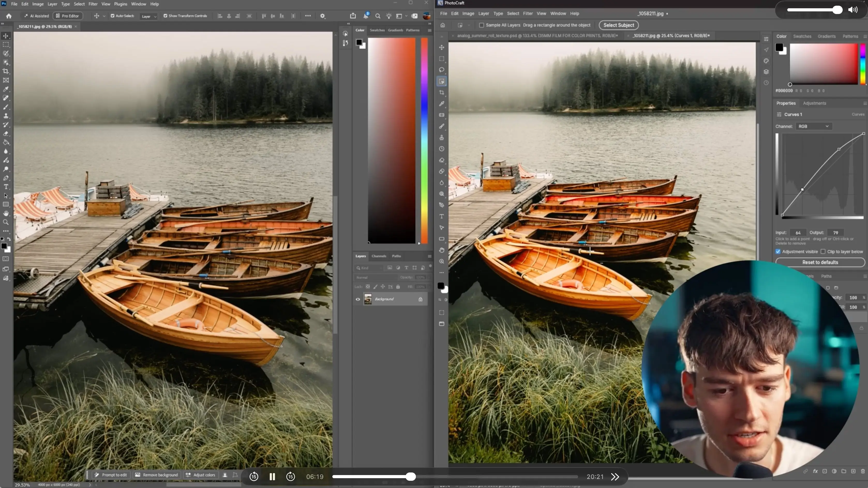The width and height of the screenshot is (868, 488).
Task: Click Reset to defaults button
Action: tap(820, 262)
